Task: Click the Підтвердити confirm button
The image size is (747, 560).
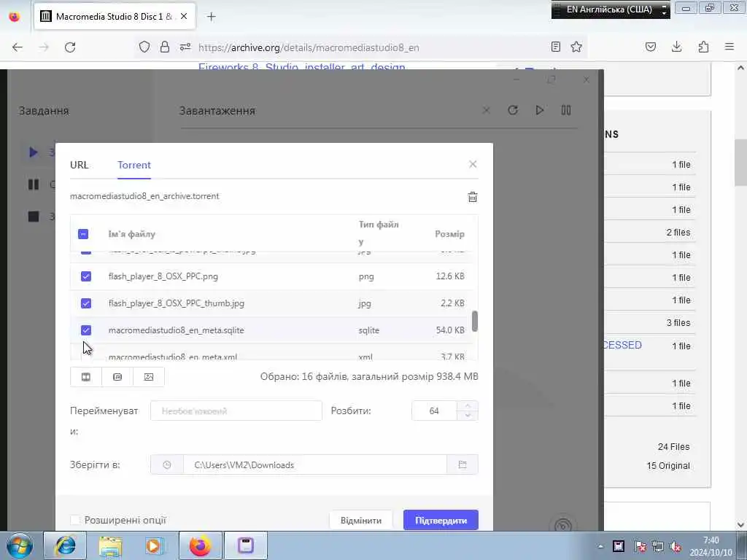Action: [x=441, y=520]
